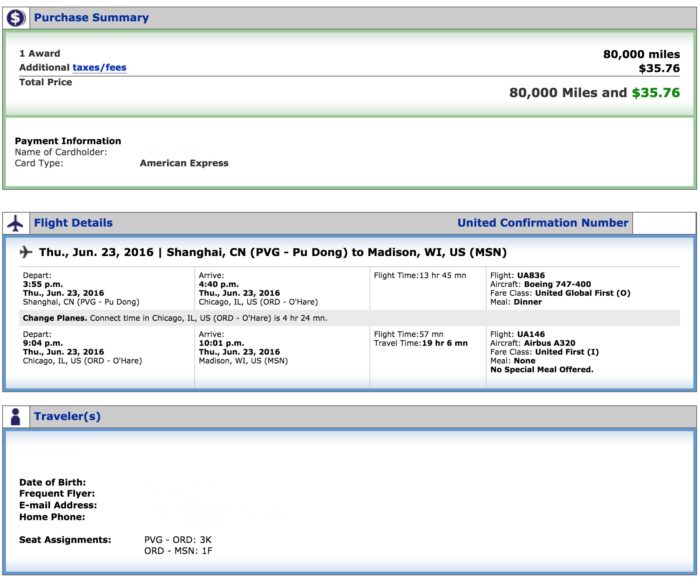The height and width of the screenshot is (579, 700).
Task: Click the 9:04 p.m. departure time
Action: pyautogui.click(x=43, y=343)
